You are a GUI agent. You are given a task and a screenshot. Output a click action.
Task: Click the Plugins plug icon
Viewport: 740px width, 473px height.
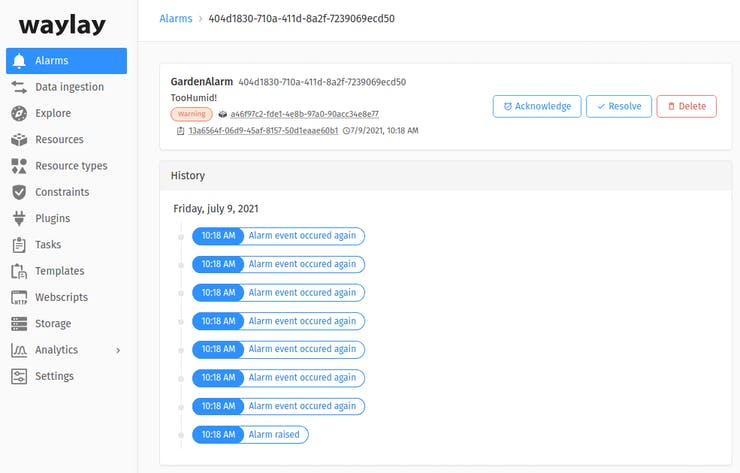[19, 219]
